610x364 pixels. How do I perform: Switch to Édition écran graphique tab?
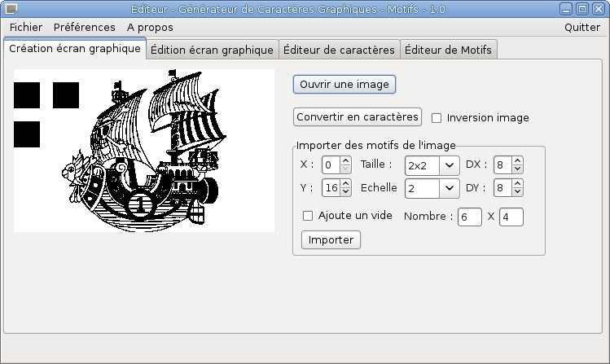[x=212, y=50]
